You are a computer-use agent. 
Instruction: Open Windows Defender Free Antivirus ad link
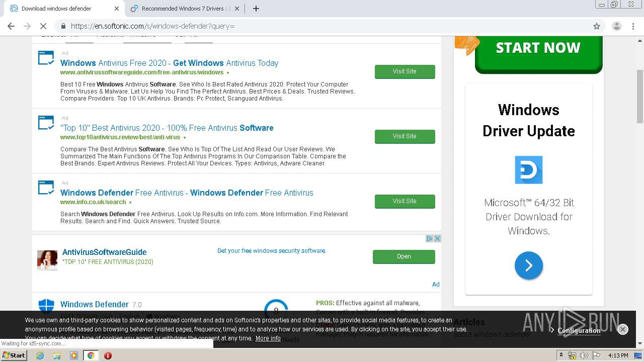187,193
